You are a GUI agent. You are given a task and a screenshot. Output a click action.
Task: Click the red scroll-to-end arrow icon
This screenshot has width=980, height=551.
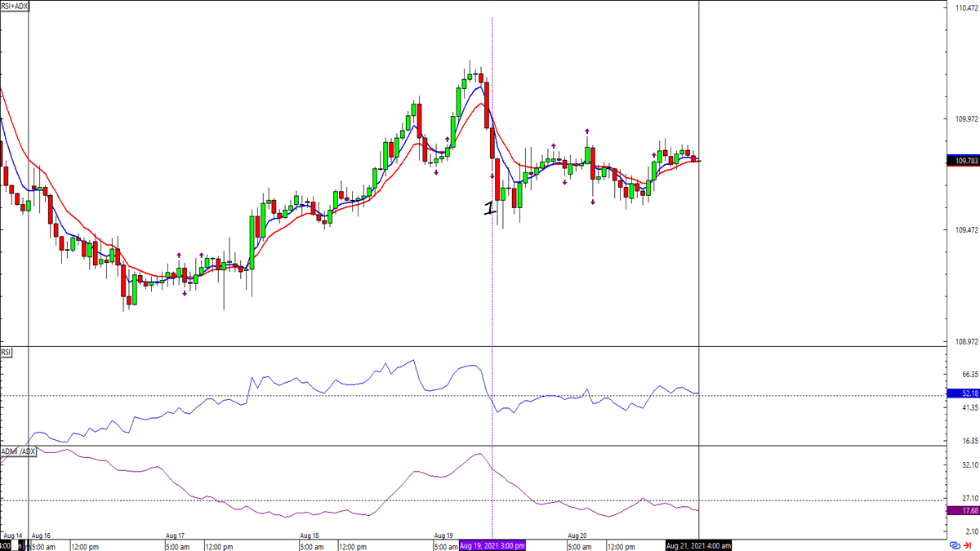pos(968,545)
